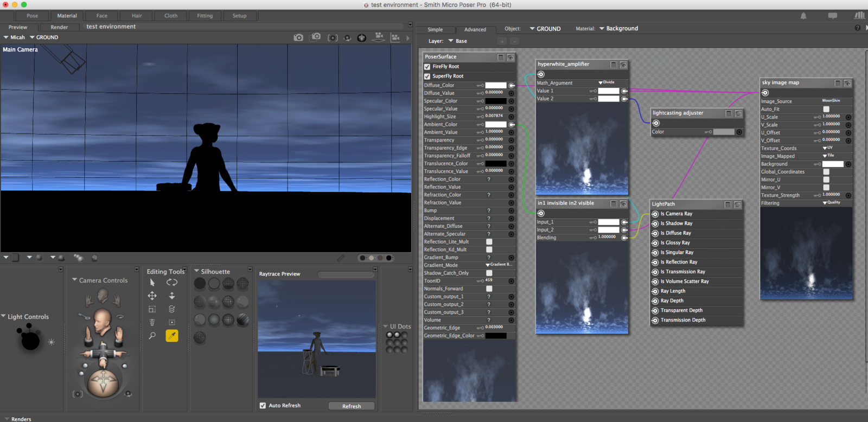The image size is (868, 422).
Task: Collapse the Camera Controls panel
Action: [74, 280]
